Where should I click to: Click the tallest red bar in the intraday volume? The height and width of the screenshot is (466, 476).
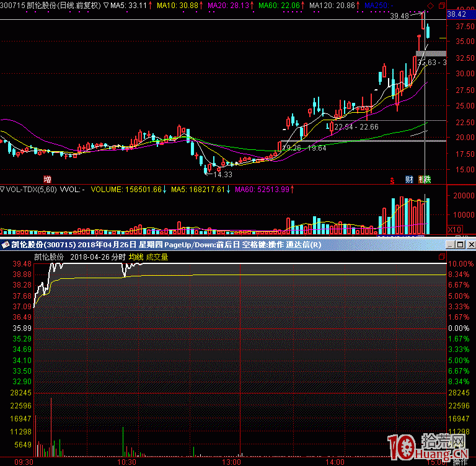coord(51,427)
